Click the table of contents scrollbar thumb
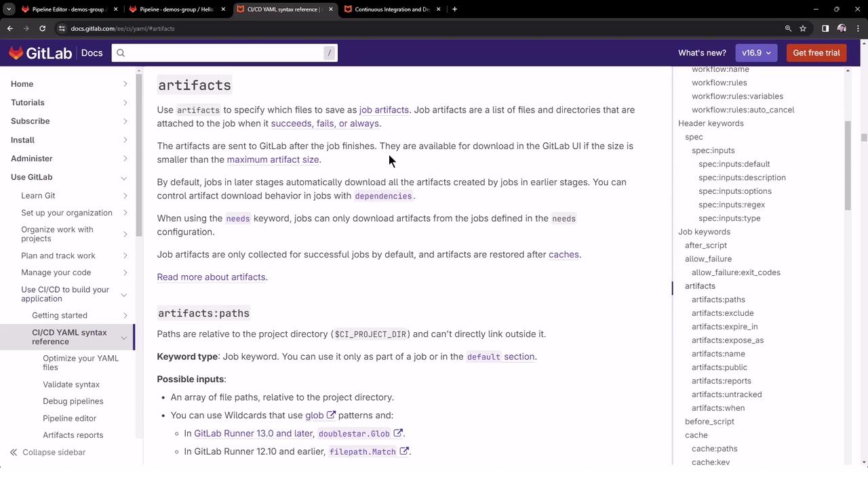 pyautogui.click(x=848, y=166)
